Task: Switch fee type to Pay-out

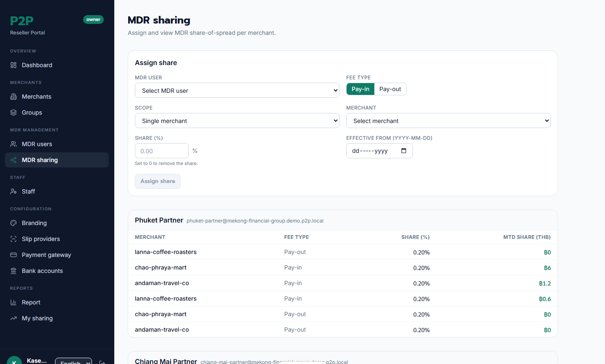Action: [390, 89]
